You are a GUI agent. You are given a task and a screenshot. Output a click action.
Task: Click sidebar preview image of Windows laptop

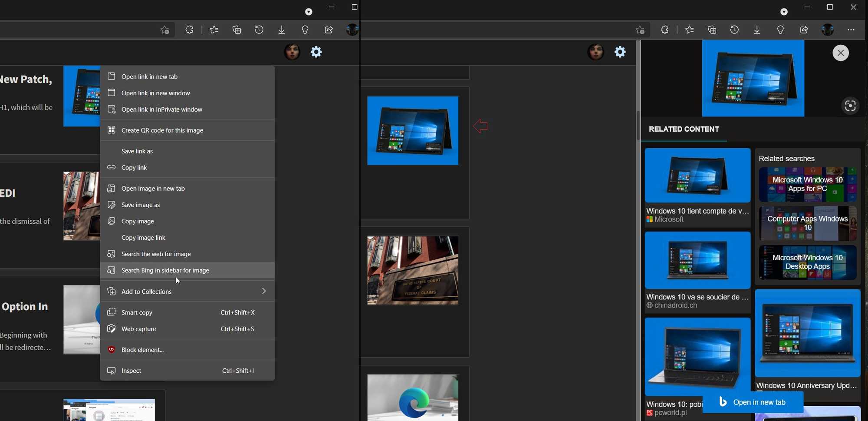point(753,79)
